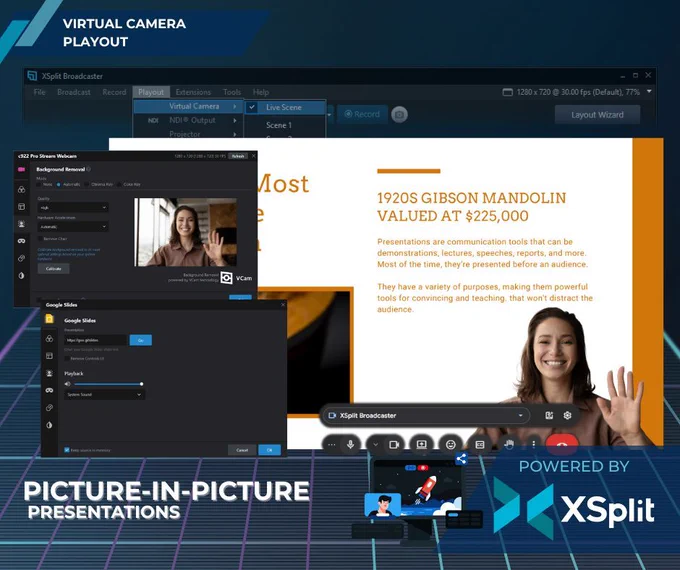Select Chroma Key removal mode

[87, 184]
